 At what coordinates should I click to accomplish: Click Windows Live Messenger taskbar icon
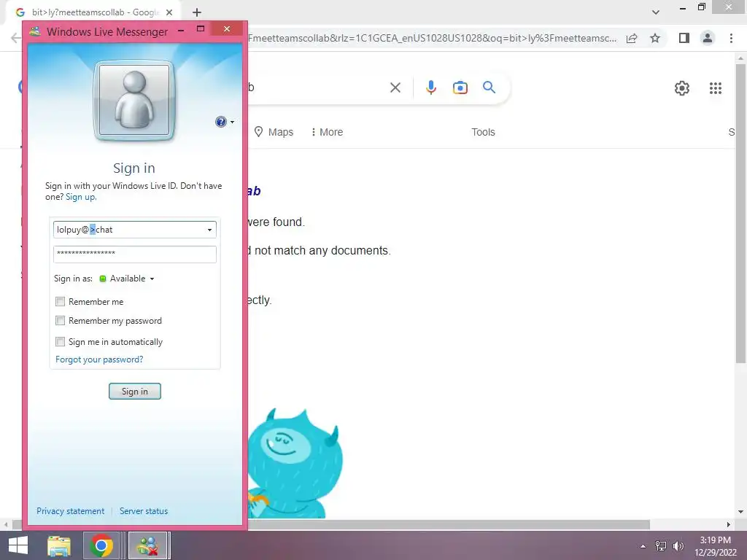(147, 545)
